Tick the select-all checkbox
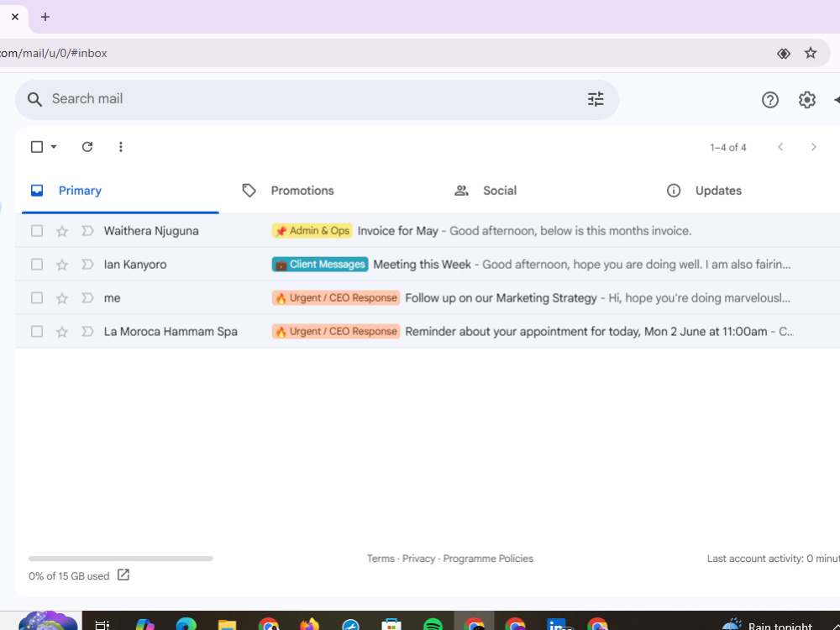Viewport: 840px width, 630px height. point(37,147)
